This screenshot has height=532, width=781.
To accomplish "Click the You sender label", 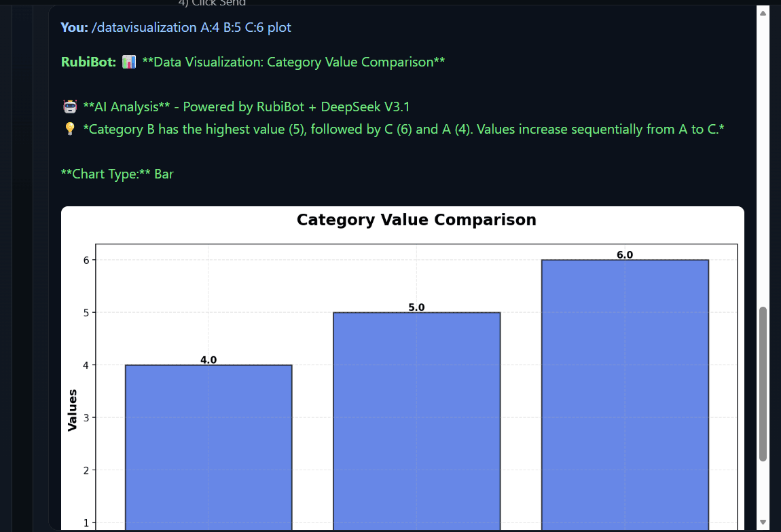I will pos(74,27).
